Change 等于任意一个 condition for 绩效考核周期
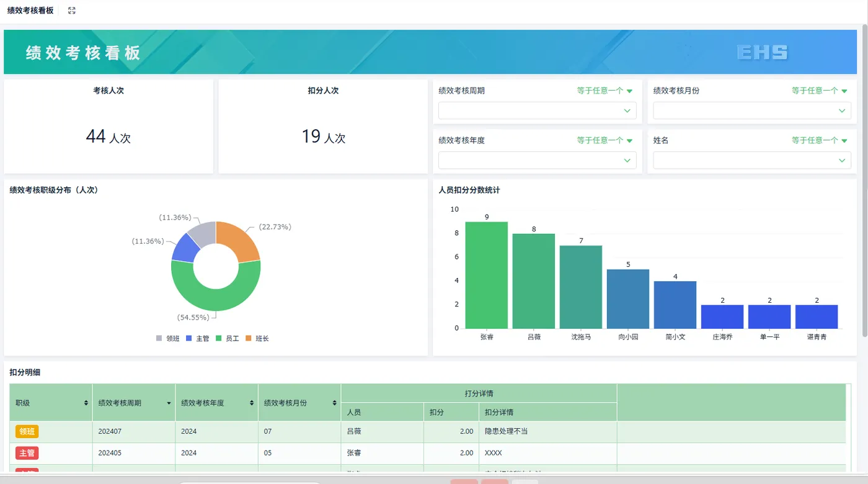This screenshot has height=484, width=868. [604, 91]
